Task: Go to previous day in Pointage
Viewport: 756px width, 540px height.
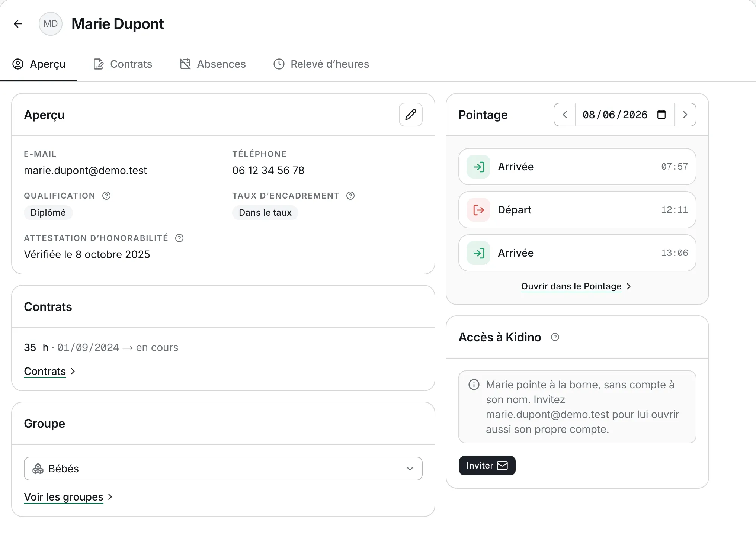Action: point(565,115)
